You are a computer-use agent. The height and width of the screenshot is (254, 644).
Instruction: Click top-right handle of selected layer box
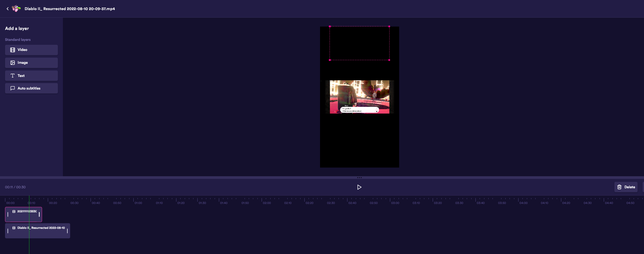pos(389,26)
